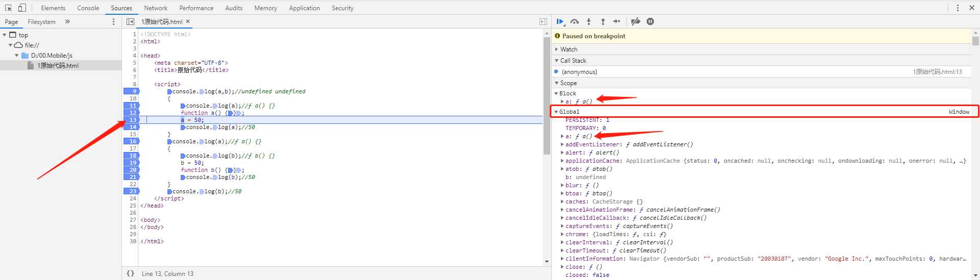Step out of current function
Image resolution: width=980 pixels, height=280 pixels.
603,21
